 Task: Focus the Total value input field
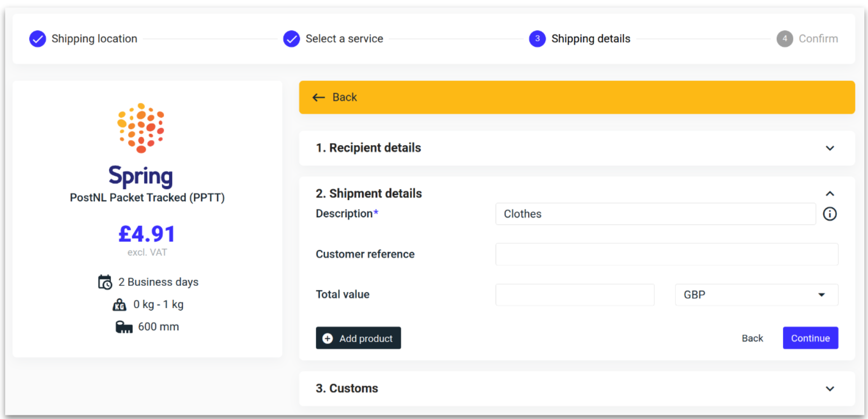(x=575, y=295)
